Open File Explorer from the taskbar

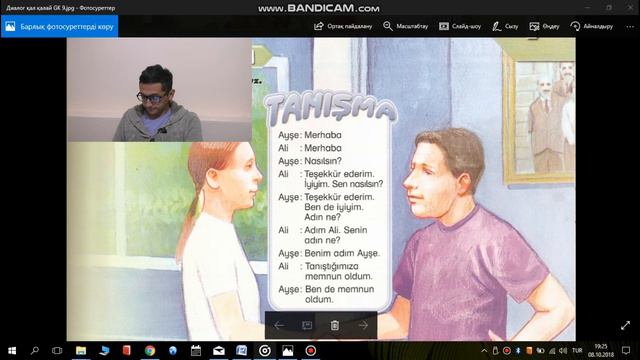[81, 351]
